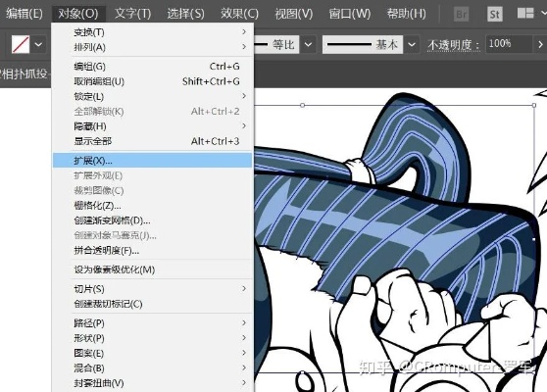Click the top-middle bounding box handle
The height and width of the screenshot is (392, 547).
click(303, 105)
